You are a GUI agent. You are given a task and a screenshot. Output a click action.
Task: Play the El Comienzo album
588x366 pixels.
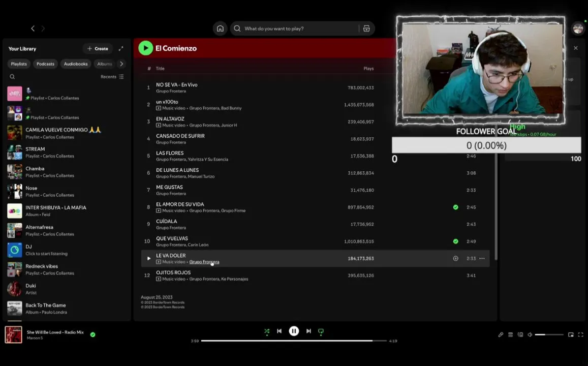tap(145, 48)
